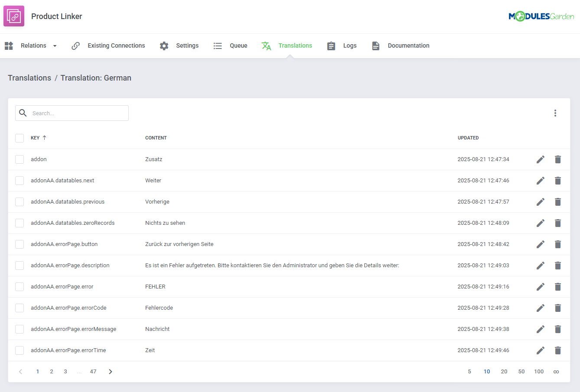Open Logs via the clipboard icon

[x=331, y=45]
